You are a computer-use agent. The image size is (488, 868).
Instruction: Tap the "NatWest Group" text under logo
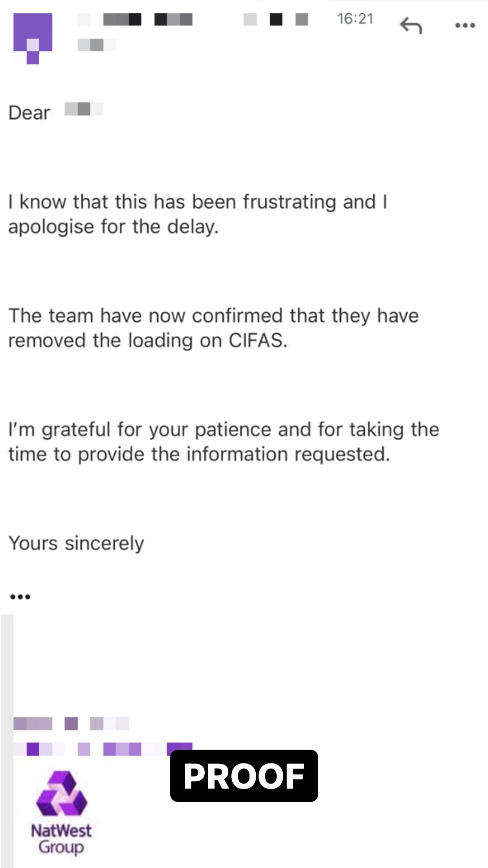(61, 839)
